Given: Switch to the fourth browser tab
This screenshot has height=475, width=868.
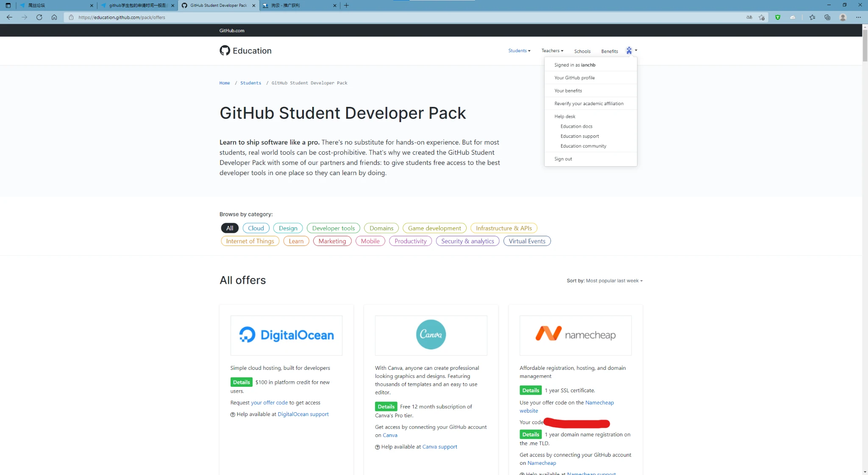Looking at the screenshot, I should point(299,6).
